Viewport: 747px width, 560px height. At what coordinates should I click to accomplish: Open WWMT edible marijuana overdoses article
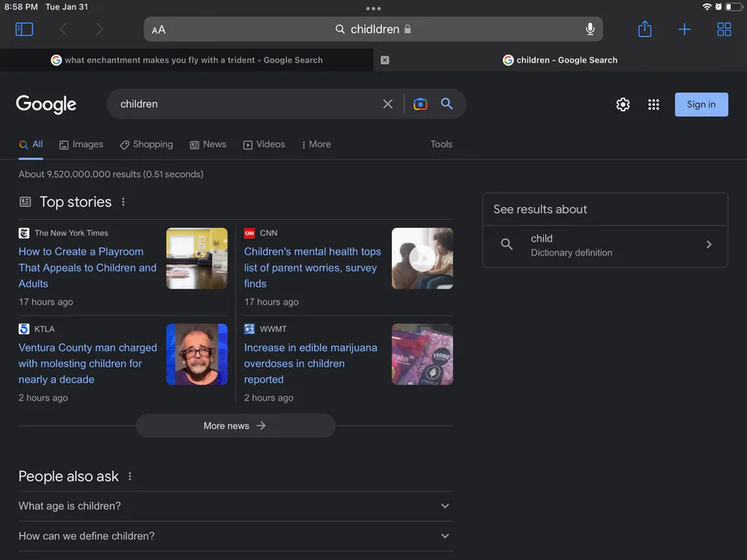[310, 363]
